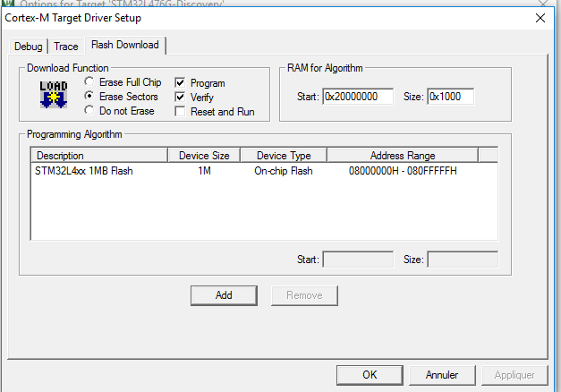This screenshot has height=392, width=561.
Task: Toggle the Verify checkbox
Action: pyautogui.click(x=180, y=97)
